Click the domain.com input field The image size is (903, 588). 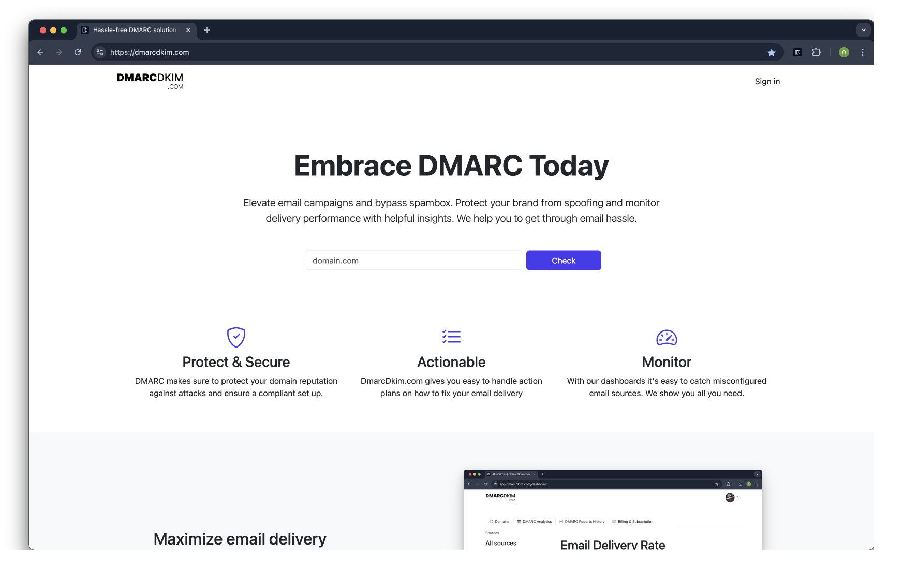(413, 260)
